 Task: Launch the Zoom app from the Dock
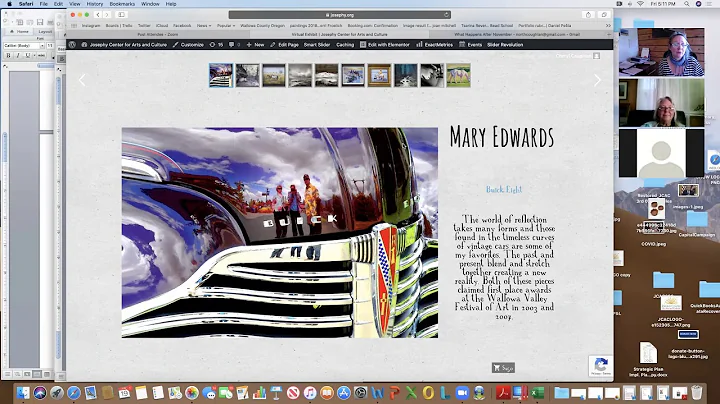pyautogui.click(x=462, y=393)
